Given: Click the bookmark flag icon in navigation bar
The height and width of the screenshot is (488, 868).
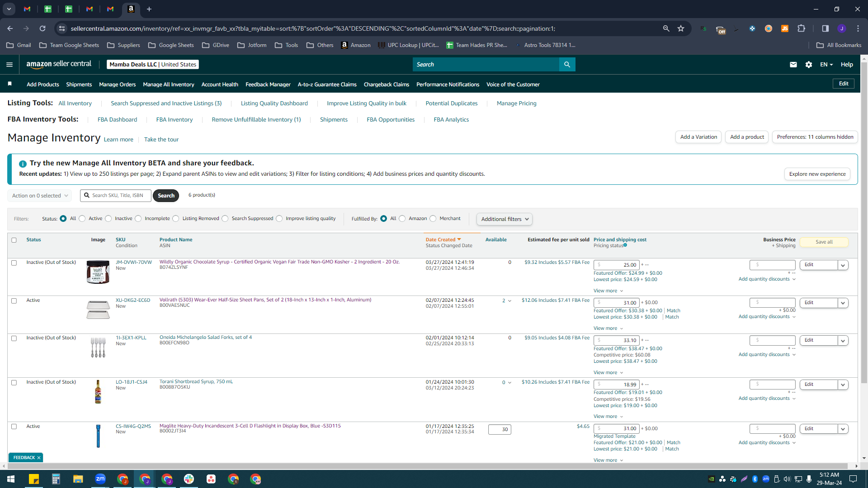Looking at the screenshot, I should (x=10, y=84).
